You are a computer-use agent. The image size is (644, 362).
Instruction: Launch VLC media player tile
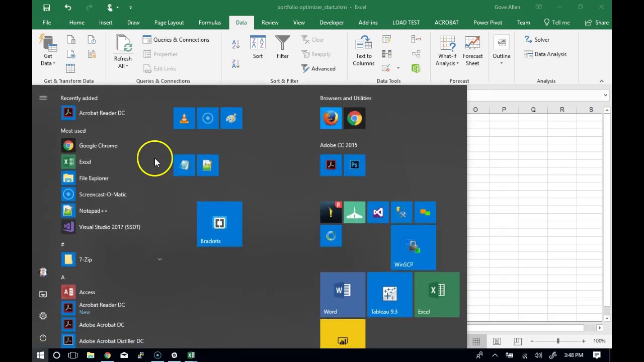[184, 118]
